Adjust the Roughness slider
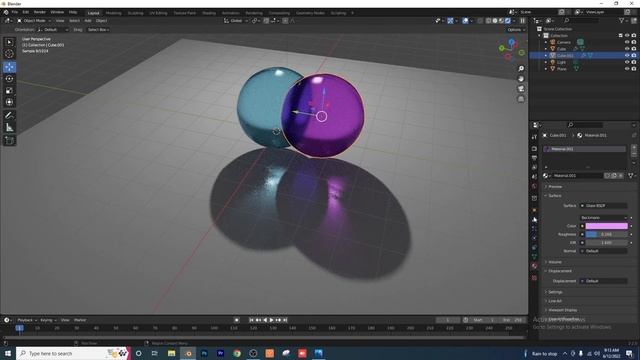Screen dimensions: 640x360 click(x=607, y=234)
